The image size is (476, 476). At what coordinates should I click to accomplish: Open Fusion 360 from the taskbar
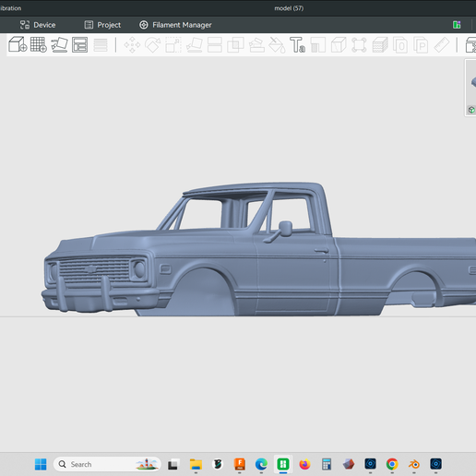pyautogui.click(x=240, y=464)
